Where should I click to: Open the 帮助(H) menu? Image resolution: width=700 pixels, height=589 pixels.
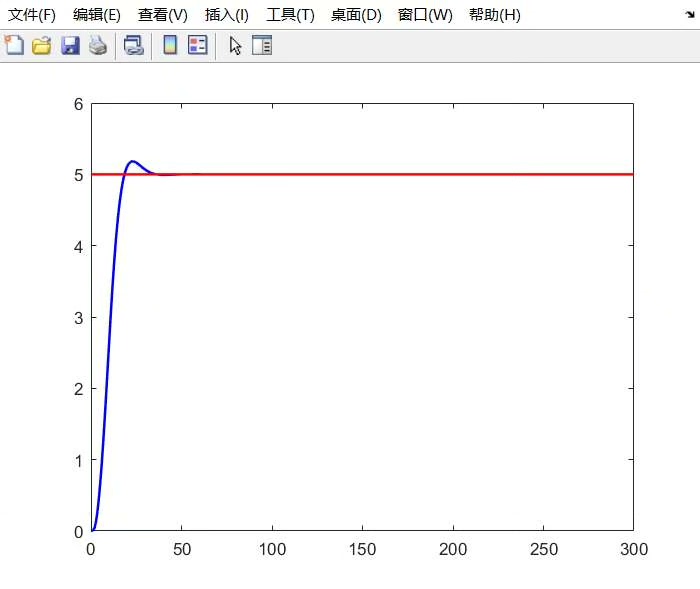pyautogui.click(x=495, y=15)
